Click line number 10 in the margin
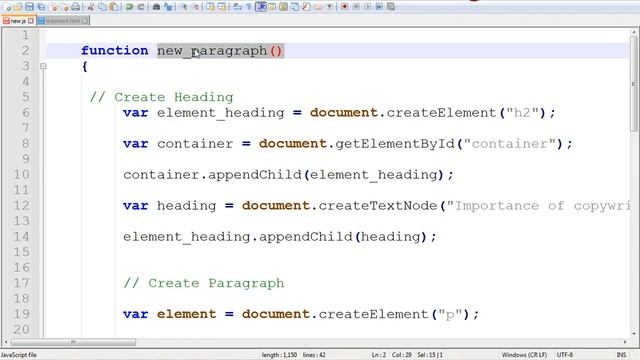 (x=21, y=175)
